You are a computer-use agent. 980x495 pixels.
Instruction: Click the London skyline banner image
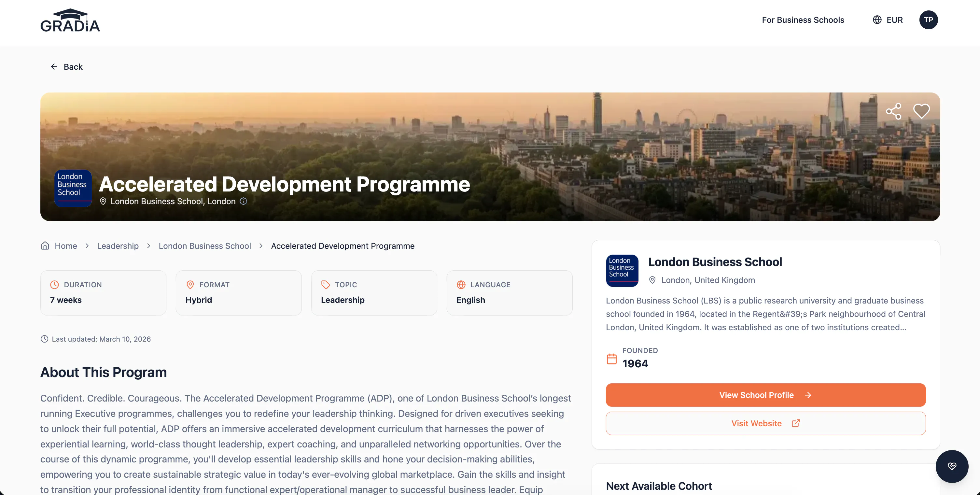(490, 157)
